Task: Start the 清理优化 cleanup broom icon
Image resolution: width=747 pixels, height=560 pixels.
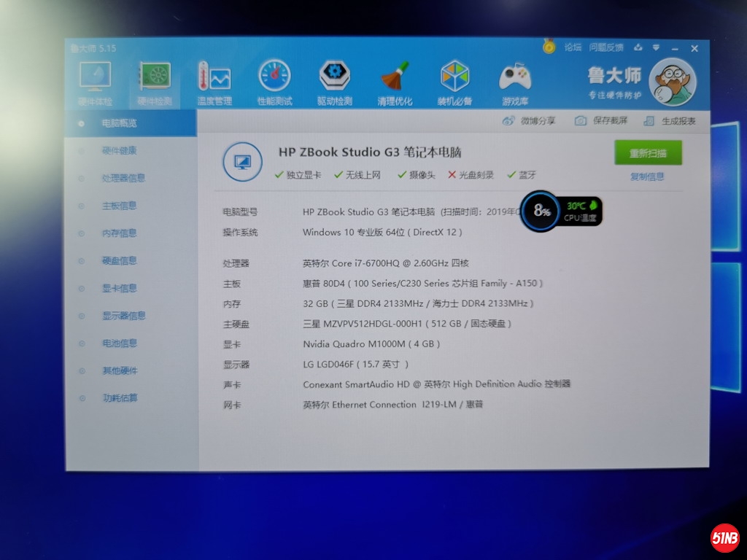Action: click(394, 76)
